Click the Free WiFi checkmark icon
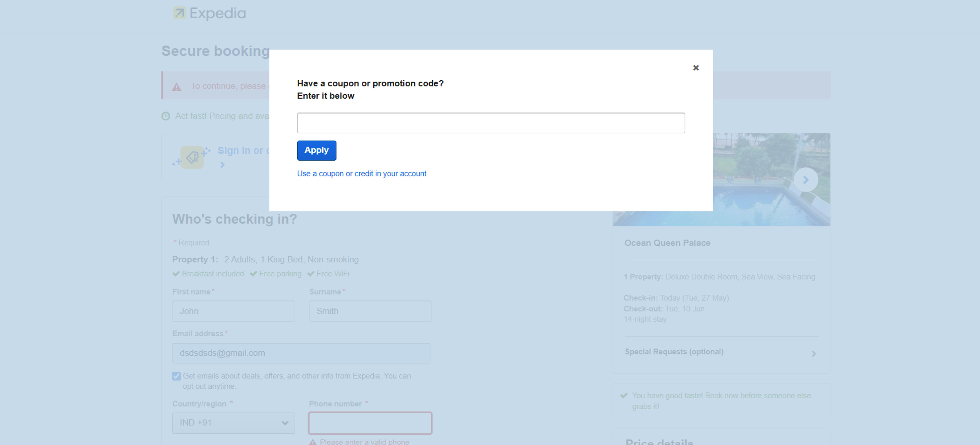980x445 pixels. coord(311,274)
